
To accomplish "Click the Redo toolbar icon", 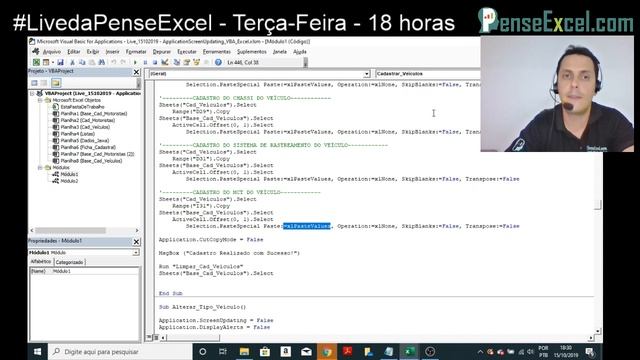I will click(123, 62).
